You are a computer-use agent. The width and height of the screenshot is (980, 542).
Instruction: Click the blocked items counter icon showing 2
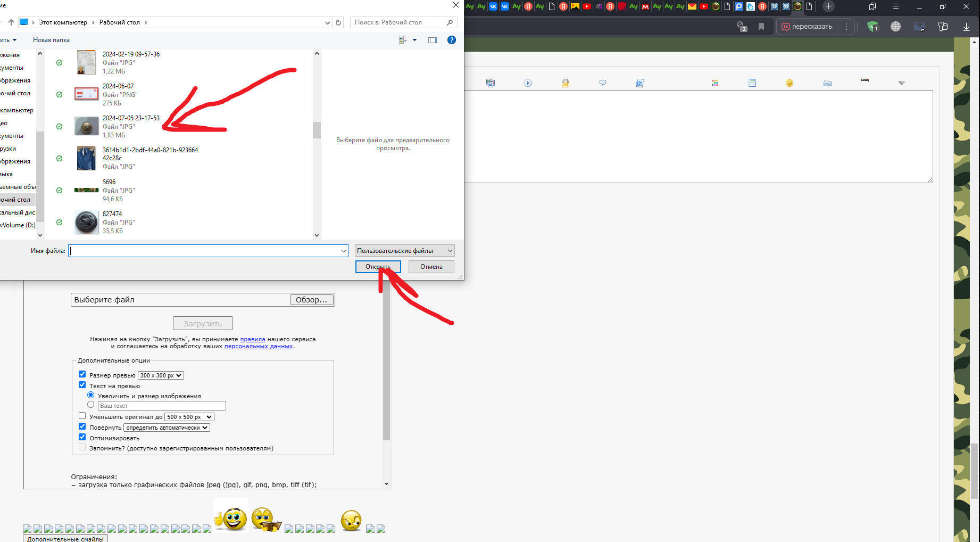coord(742,27)
